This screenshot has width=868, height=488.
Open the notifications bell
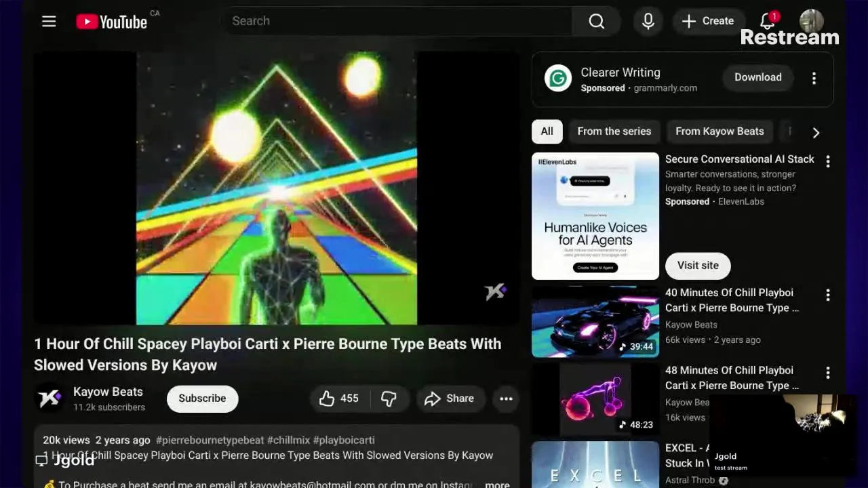pyautogui.click(x=768, y=21)
